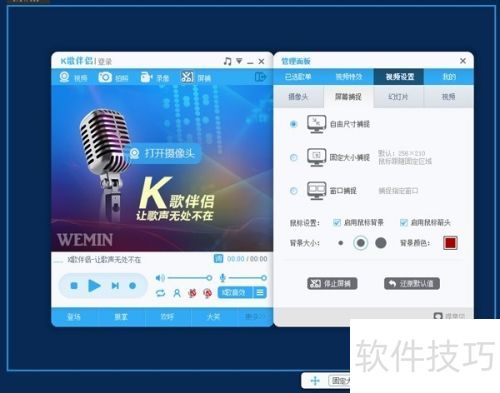Click the 打开摄像头 open camera button
Viewport: 500px width, 393px height.
tap(164, 153)
